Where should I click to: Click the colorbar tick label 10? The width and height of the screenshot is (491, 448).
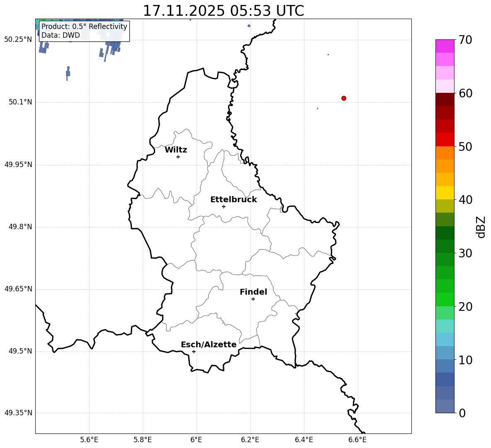465,360
